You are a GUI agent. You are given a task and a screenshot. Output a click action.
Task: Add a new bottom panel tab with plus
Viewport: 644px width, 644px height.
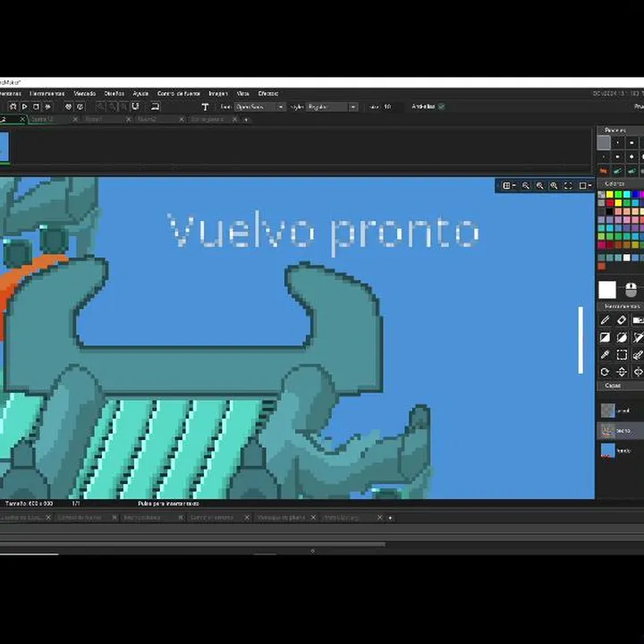(x=390, y=518)
